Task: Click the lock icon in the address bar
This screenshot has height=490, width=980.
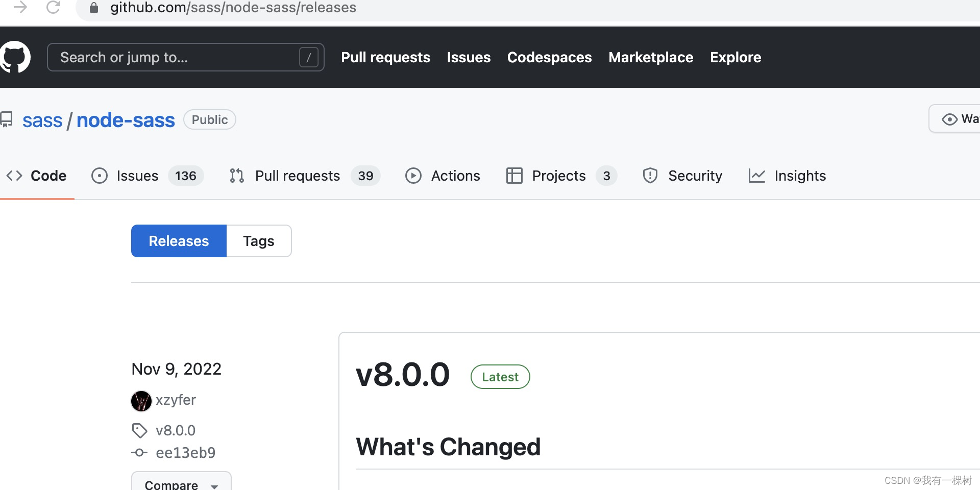Action: [x=93, y=8]
